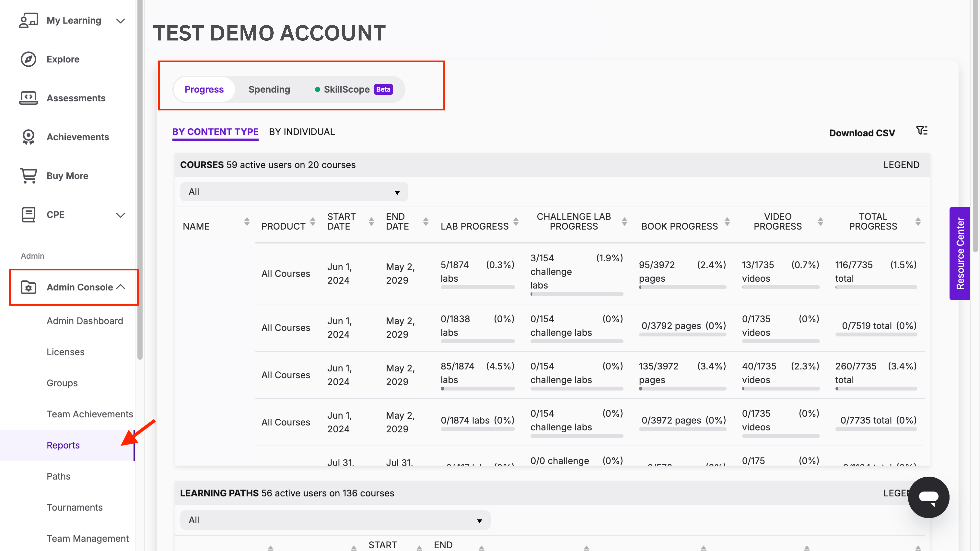Screen dimensions: 980x551
Task: Click the Explore compass icon
Action: [29, 59]
